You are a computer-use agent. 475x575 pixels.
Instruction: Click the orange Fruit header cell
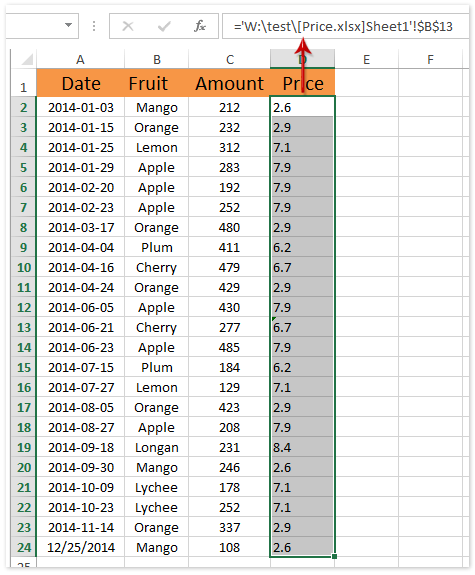click(x=156, y=83)
